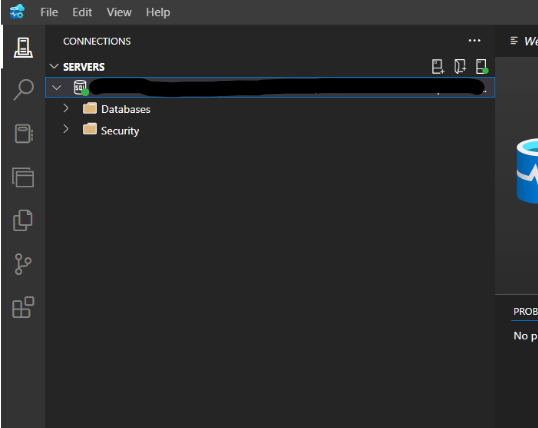Click the CONNECTIONS panel title
The height and width of the screenshot is (428, 538).
click(97, 41)
